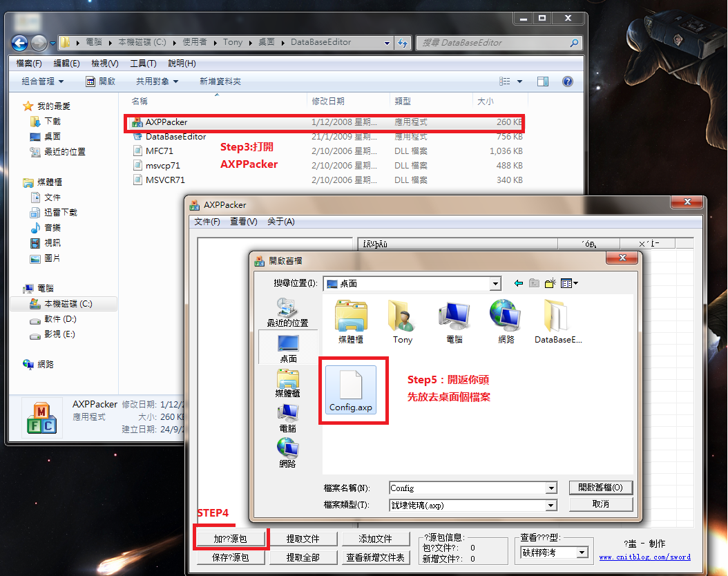
Task: Toggle the Explorer preview pane icon
Action: (543, 81)
